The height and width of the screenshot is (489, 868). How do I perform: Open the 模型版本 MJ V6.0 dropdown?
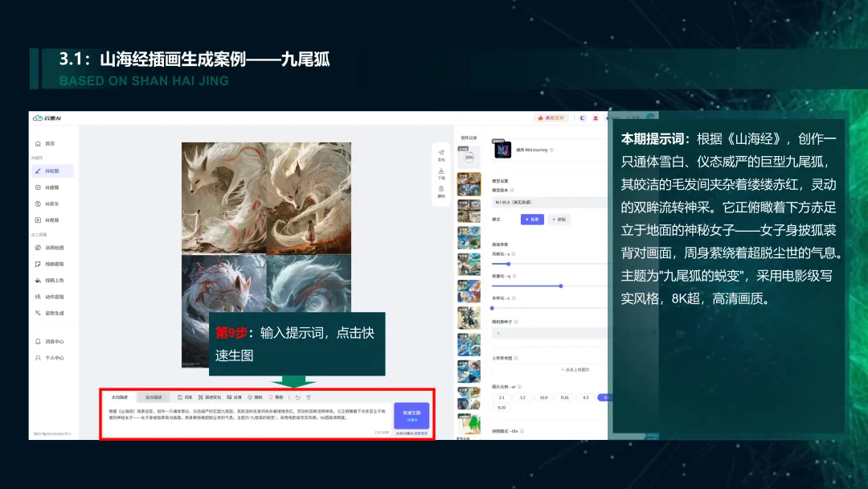[x=550, y=202]
